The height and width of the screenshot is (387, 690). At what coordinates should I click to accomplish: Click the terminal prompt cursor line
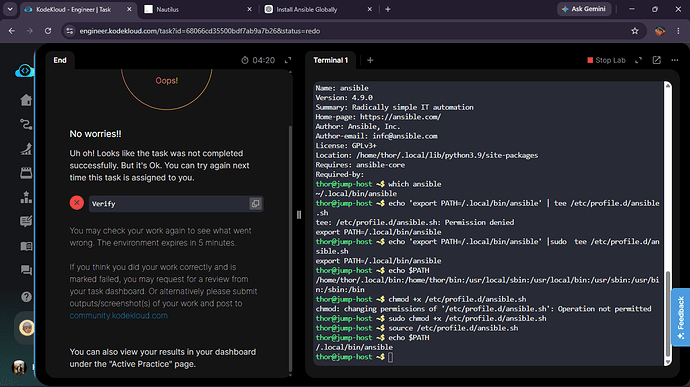tap(354, 357)
